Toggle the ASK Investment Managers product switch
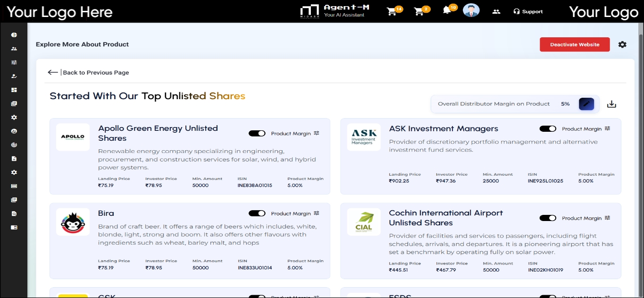Screen dimensions: 644x298 548,129
